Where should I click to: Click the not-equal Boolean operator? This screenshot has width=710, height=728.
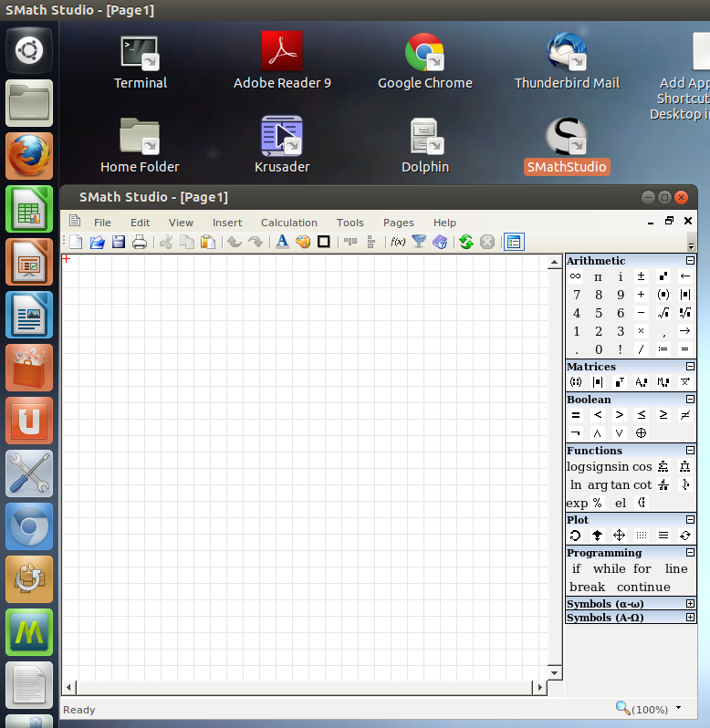pos(685,415)
